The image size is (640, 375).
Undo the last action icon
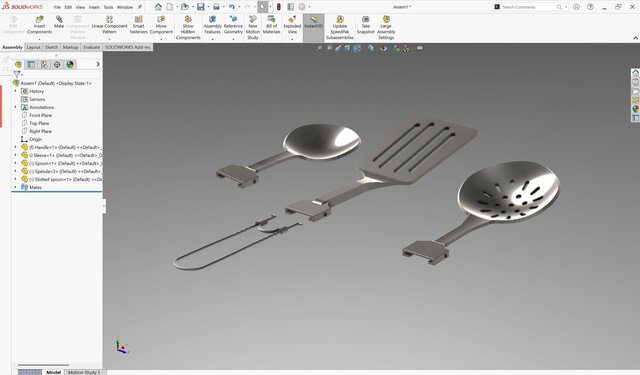click(231, 7)
